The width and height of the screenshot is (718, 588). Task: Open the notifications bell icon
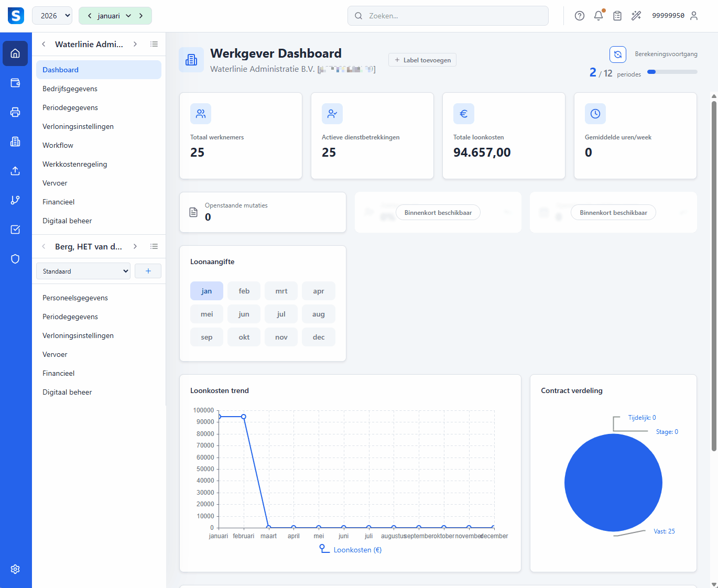(x=599, y=16)
